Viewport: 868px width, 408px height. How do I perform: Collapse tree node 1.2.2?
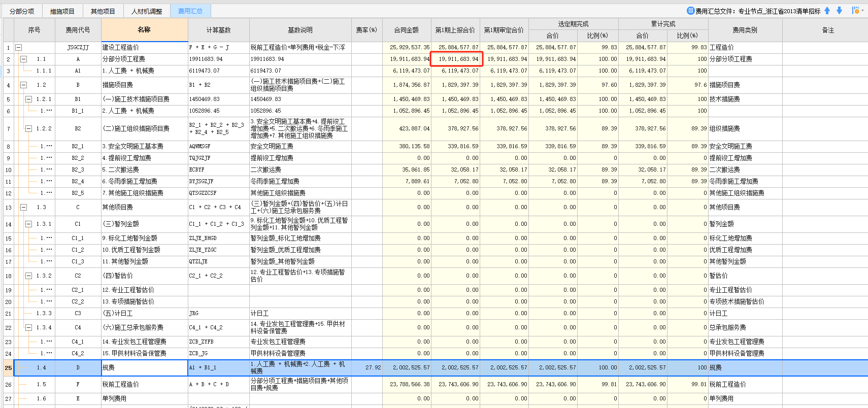pos(29,128)
